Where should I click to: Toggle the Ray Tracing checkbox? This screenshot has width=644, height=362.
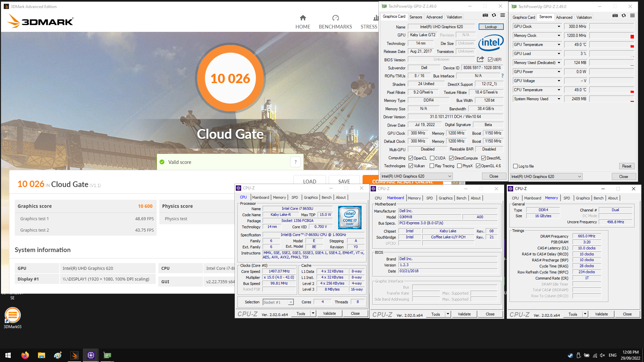(x=432, y=166)
